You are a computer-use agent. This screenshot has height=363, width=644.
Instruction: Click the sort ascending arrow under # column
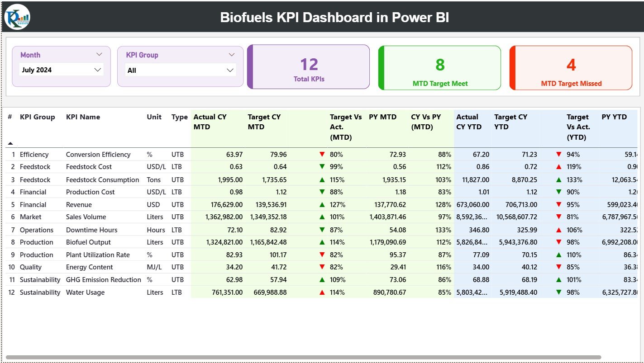click(x=10, y=142)
